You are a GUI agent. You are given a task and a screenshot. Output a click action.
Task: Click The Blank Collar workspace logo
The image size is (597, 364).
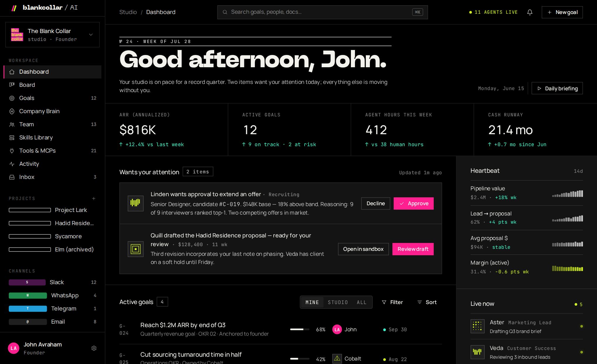tap(17, 34)
